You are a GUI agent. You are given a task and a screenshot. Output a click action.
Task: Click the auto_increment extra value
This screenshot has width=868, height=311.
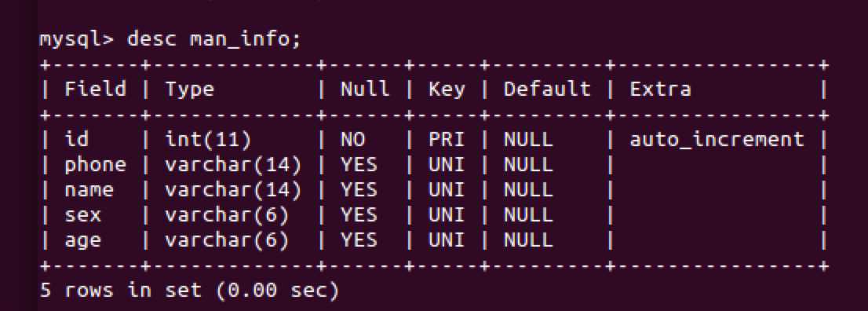[717, 140]
